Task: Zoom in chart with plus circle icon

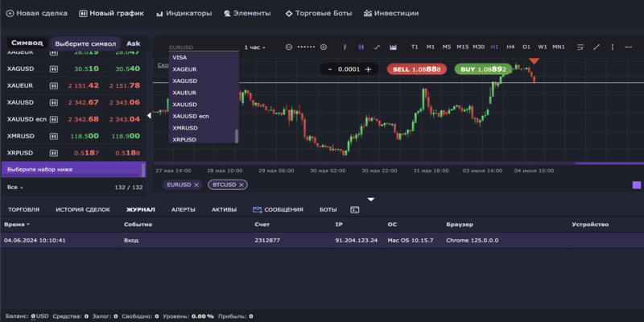Action: (324, 47)
